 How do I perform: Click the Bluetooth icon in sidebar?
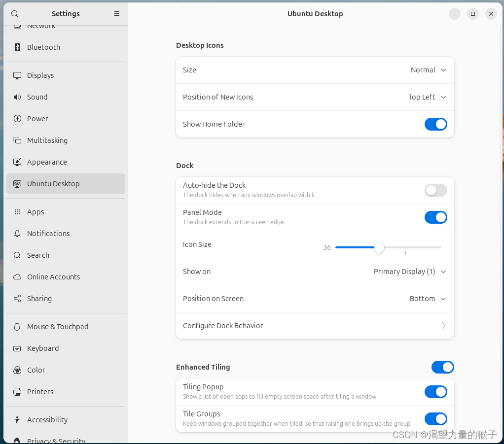coord(17,47)
